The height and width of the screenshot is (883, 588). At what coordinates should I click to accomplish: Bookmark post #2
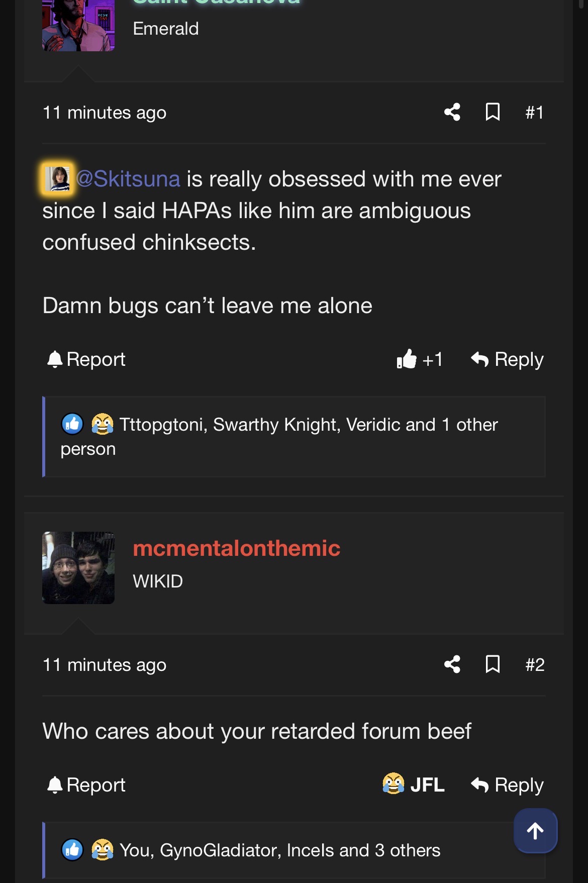493,664
